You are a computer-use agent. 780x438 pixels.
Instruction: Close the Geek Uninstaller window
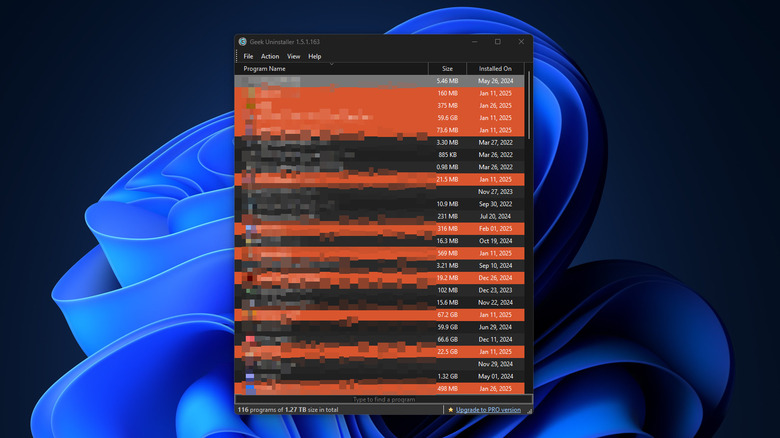point(521,42)
